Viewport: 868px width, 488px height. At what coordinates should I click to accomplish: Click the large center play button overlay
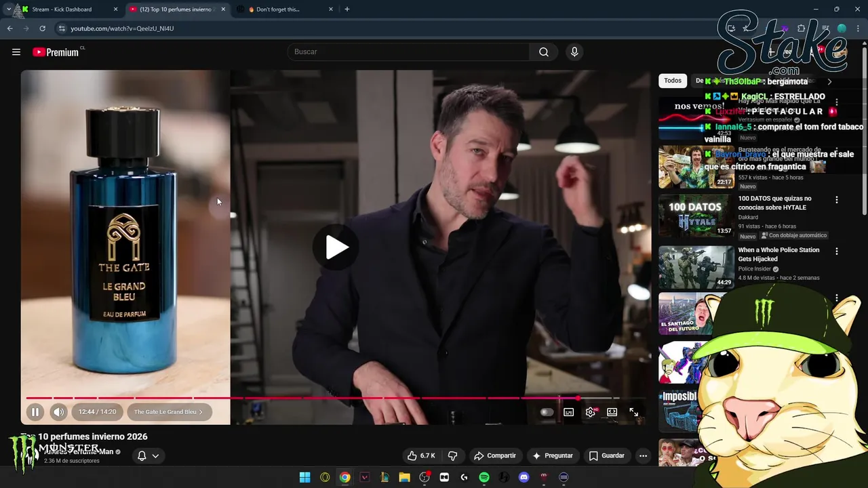pyautogui.click(x=336, y=247)
